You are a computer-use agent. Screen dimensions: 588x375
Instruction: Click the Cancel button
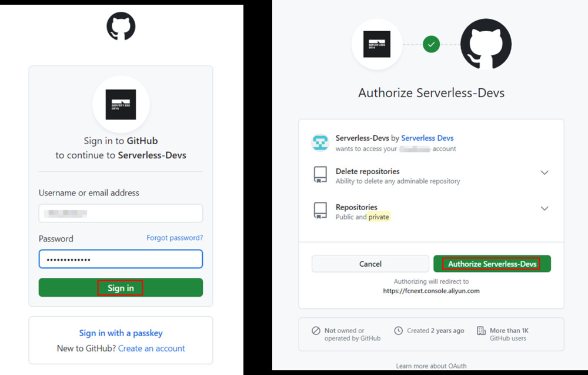click(370, 264)
